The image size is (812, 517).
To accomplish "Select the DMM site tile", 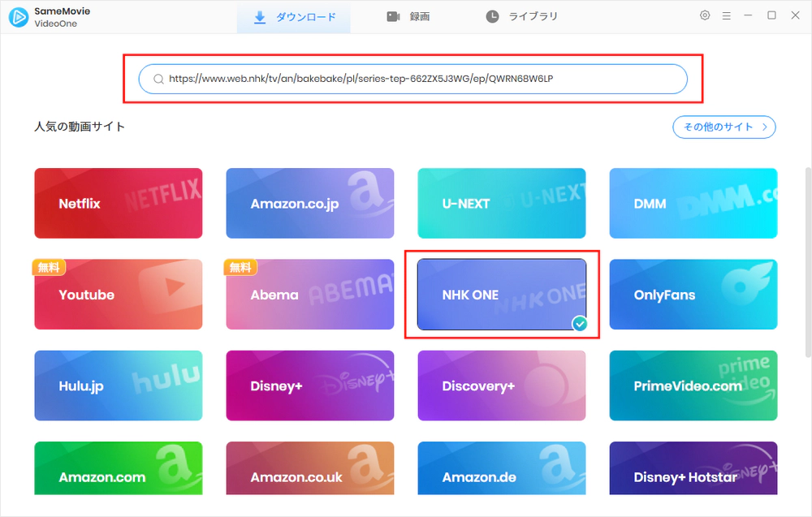I will [x=693, y=203].
